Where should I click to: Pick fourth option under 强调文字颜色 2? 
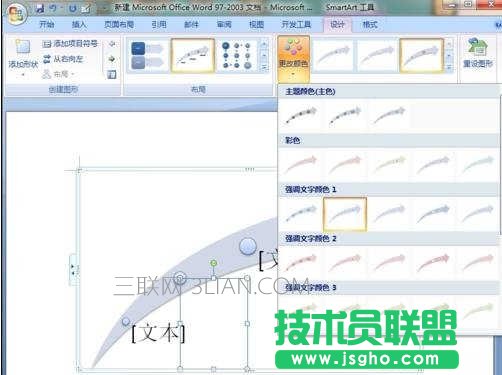coord(433,263)
